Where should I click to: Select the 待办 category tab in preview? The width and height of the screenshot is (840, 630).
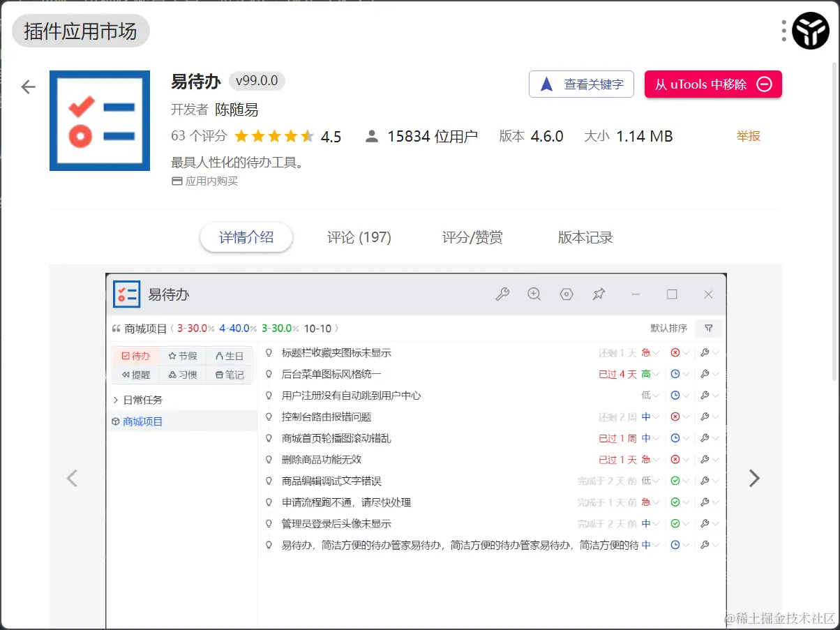tap(135, 356)
